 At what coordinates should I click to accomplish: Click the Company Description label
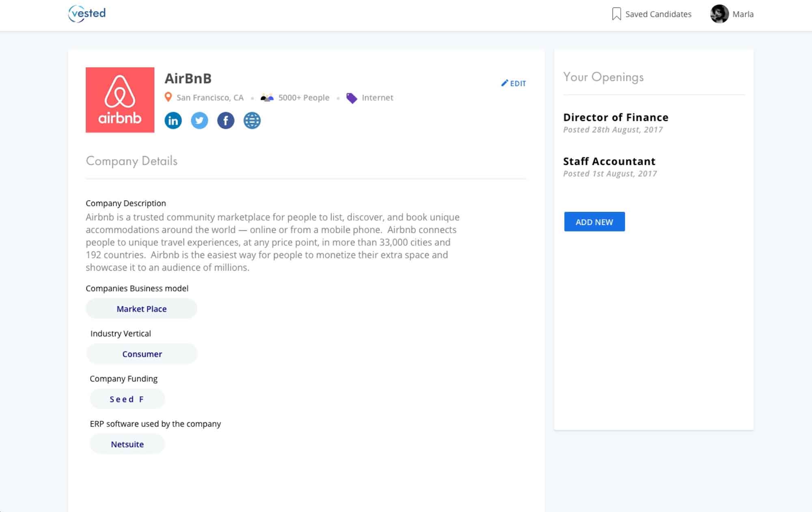tap(126, 203)
